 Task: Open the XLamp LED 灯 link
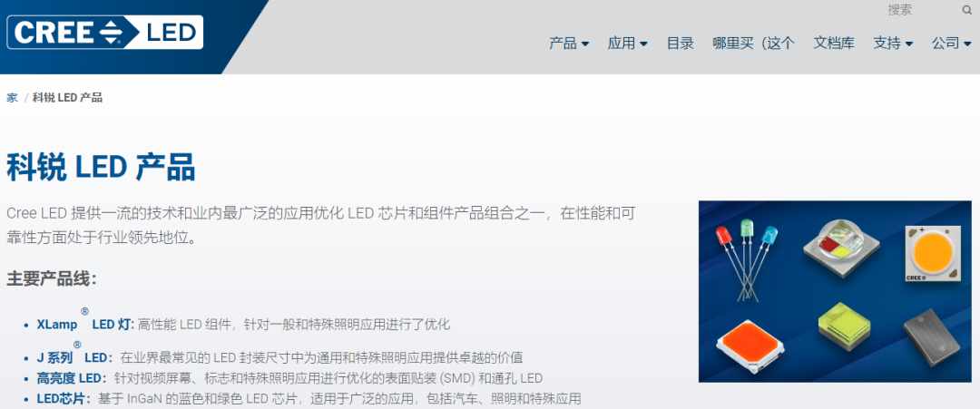85,324
